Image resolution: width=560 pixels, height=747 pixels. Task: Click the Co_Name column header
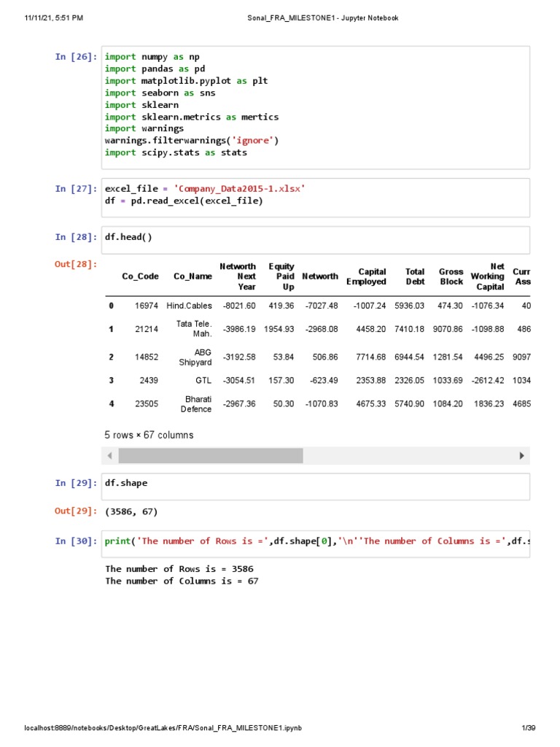tap(192, 276)
